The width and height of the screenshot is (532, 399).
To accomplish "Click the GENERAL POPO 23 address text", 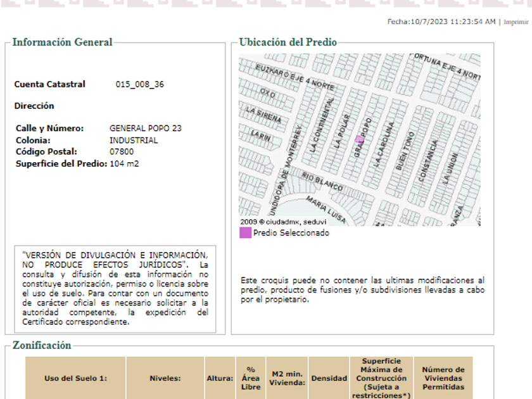I will (x=145, y=129).
